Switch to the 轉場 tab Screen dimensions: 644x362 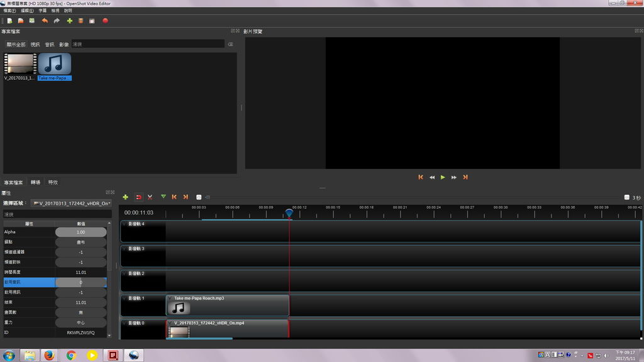click(x=36, y=182)
